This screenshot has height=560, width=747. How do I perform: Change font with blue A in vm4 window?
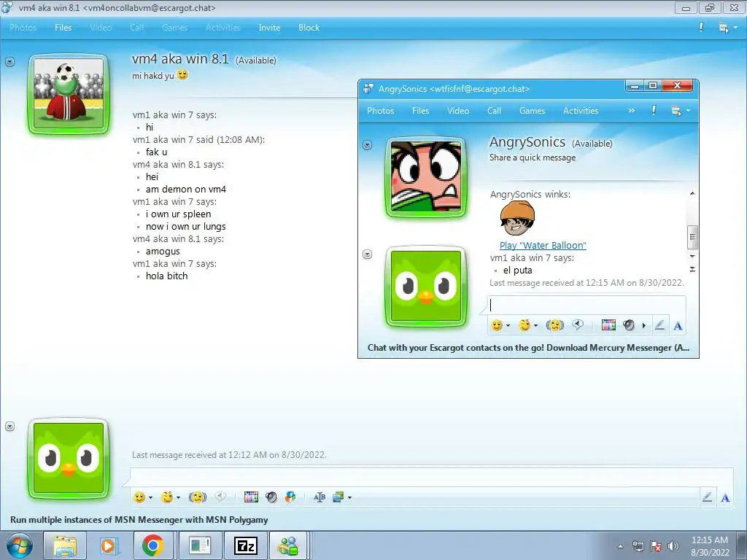point(725,497)
